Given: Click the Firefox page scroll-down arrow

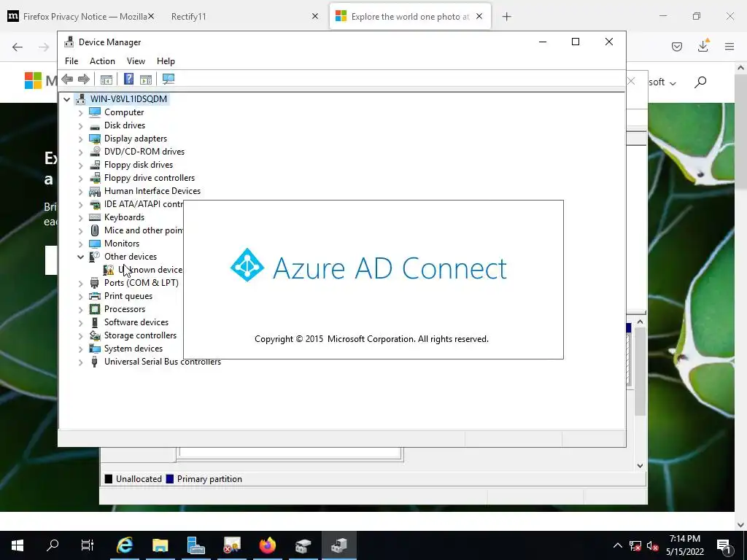Looking at the screenshot, I should coord(740,524).
